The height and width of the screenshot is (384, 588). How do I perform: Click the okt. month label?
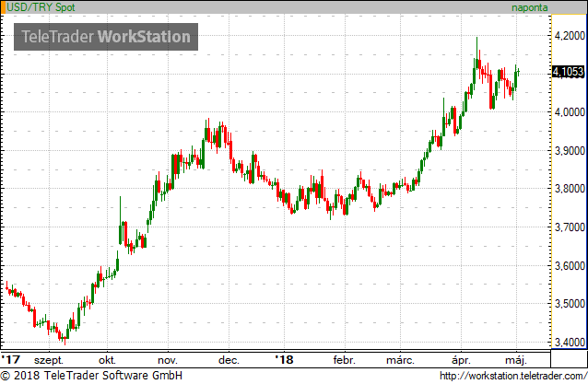click(107, 360)
